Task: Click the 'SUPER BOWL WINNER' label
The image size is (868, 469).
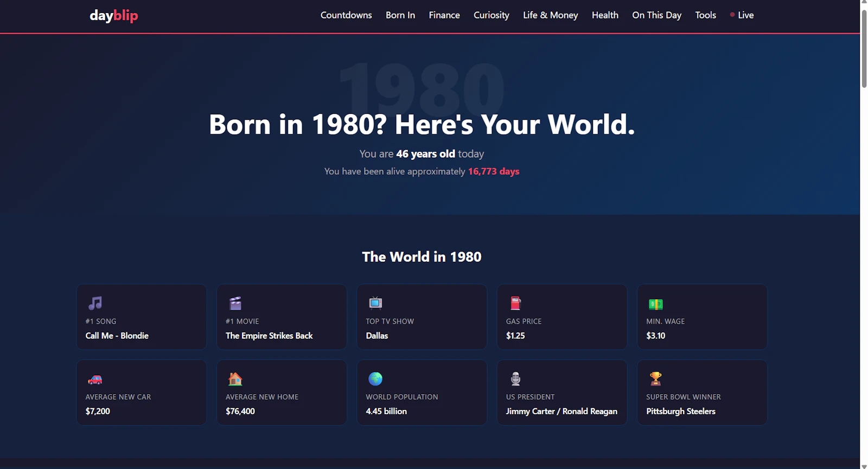Action: pyautogui.click(x=684, y=397)
